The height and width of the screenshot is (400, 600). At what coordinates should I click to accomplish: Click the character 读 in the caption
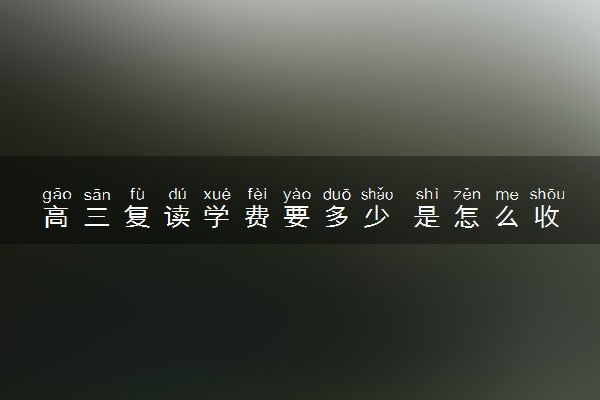(177, 217)
